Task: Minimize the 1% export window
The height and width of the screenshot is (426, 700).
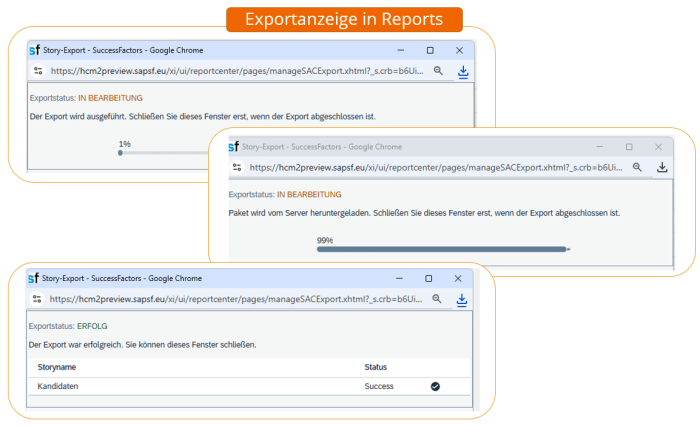Action: [400, 50]
